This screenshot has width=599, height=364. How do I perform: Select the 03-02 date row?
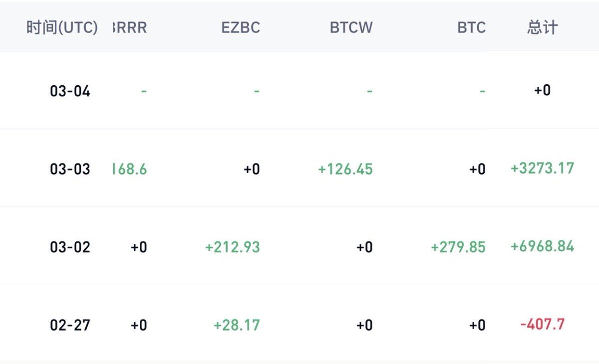[70, 247]
